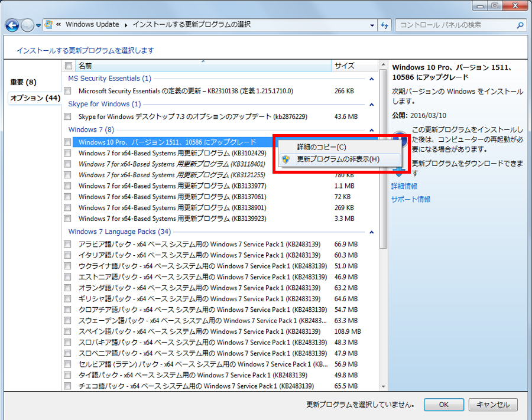Collapse the Windows 7 Language Packs group
This screenshot has height=420, width=532.
372,232
